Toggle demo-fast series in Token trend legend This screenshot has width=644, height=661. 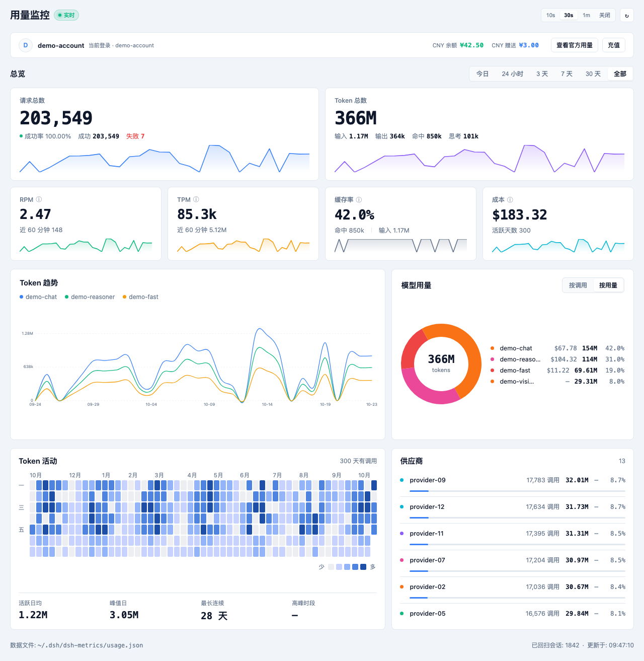pyautogui.click(x=140, y=297)
